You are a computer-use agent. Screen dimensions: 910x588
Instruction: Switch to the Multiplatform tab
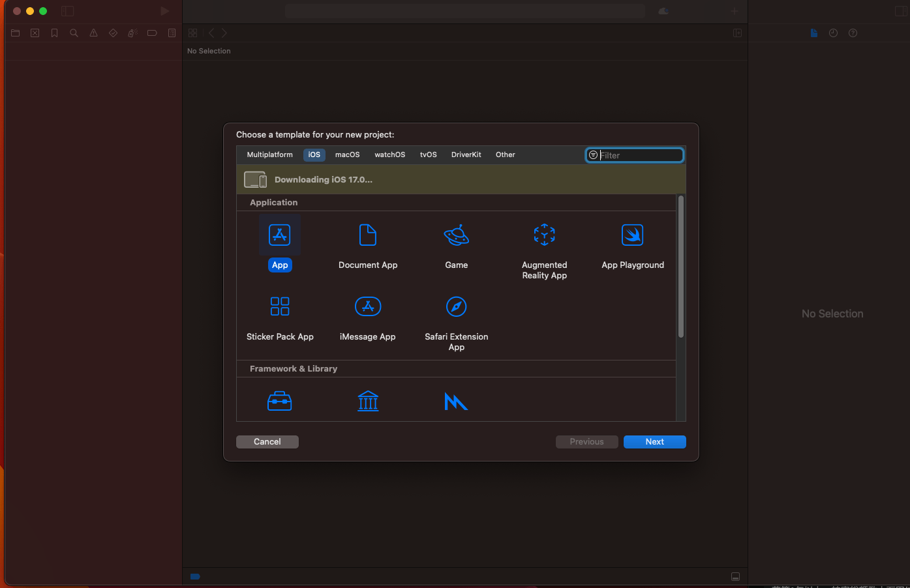pos(270,155)
